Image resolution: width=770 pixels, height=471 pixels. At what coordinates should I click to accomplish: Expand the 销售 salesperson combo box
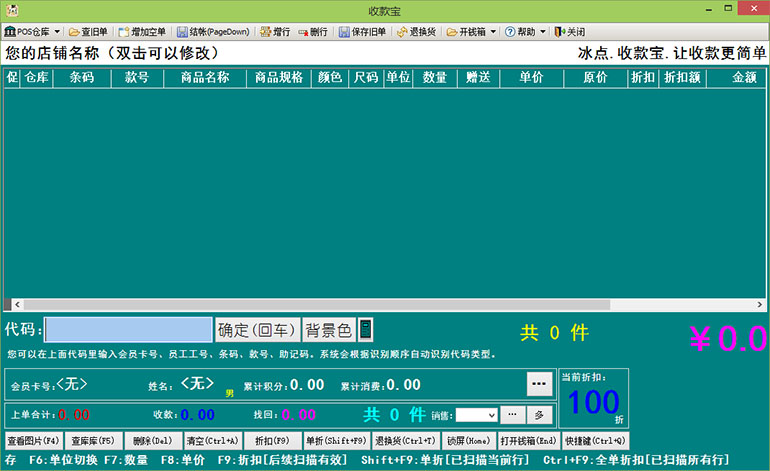[490, 415]
